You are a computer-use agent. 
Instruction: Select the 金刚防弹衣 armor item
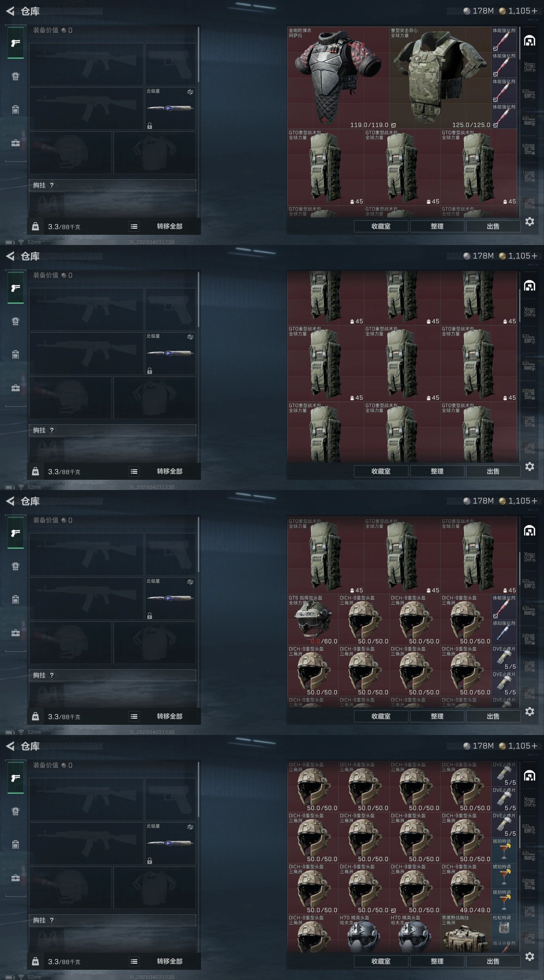338,78
